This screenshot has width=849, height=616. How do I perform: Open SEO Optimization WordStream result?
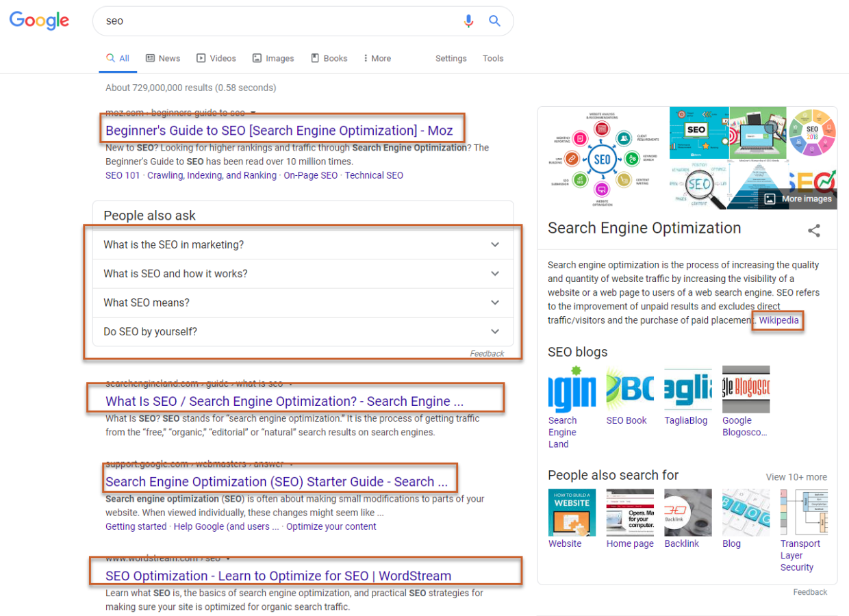pyautogui.click(x=279, y=576)
